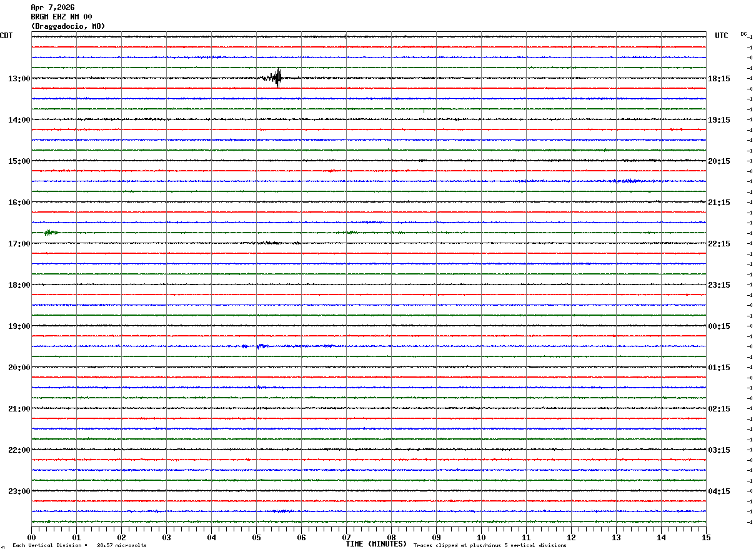
Task: Click the '07' minute axis tick label
Action: point(346,537)
